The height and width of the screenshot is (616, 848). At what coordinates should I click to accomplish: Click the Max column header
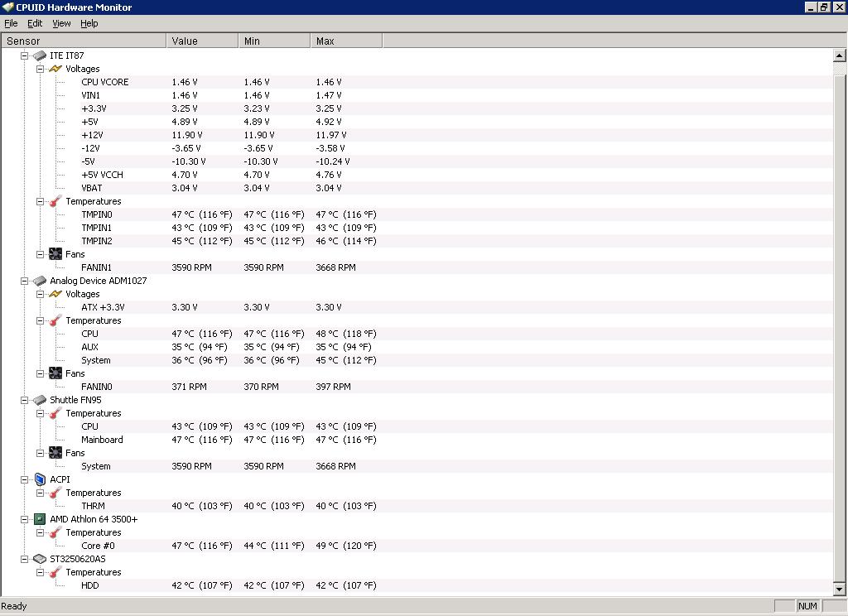346,41
